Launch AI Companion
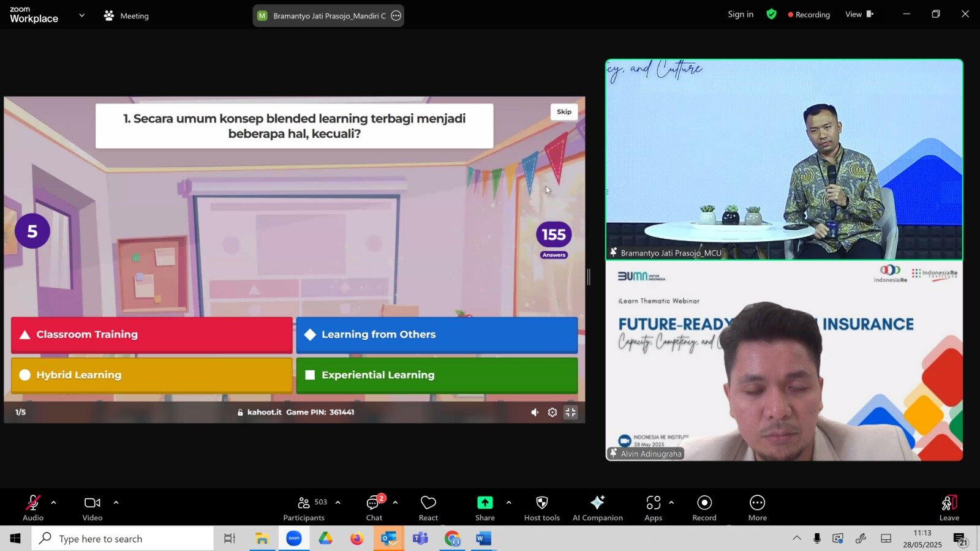The height and width of the screenshot is (551, 980). point(597,508)
